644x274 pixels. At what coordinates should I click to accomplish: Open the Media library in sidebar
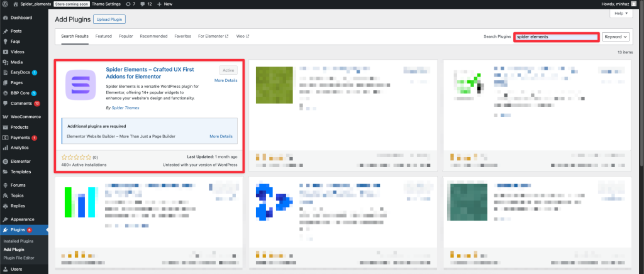(x=16, y=62)
